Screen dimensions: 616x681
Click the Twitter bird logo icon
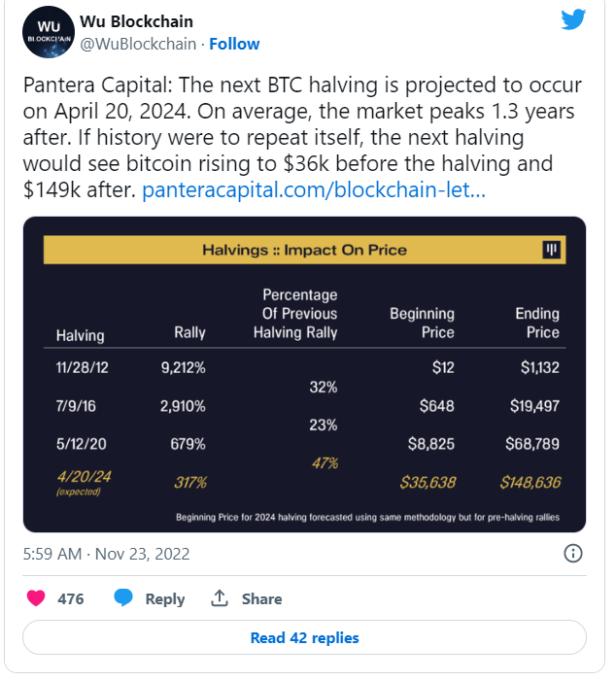[x=573, y=20]
